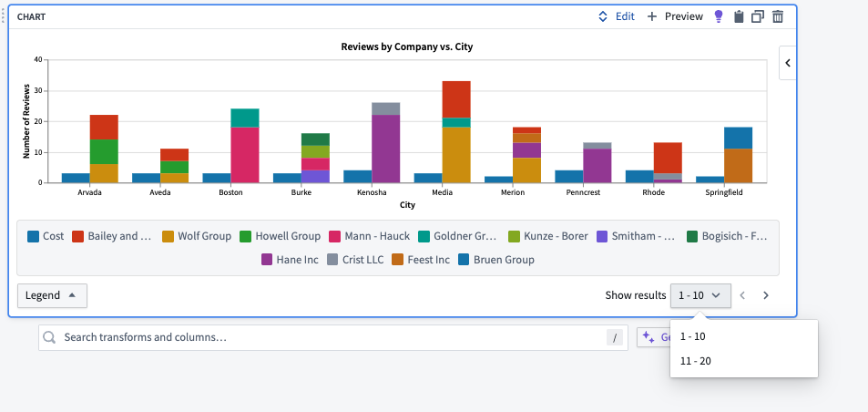Click the clipboard paste icon
The height and width of the screenshot is (412, 868).
tap(739, 16)
